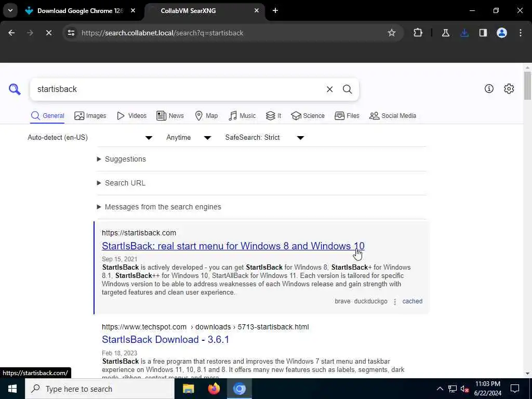Image resolution: width=532 pixels, height=399 pixels.
Task: Switch to Files search category
Action: click(347, 116)
